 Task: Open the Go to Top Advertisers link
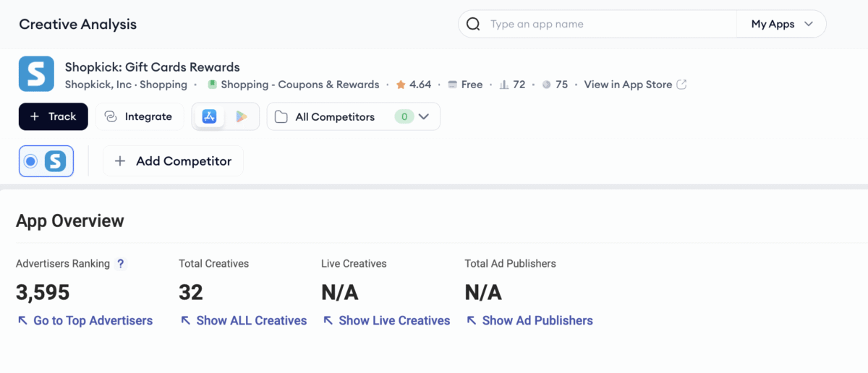(85, 320)
